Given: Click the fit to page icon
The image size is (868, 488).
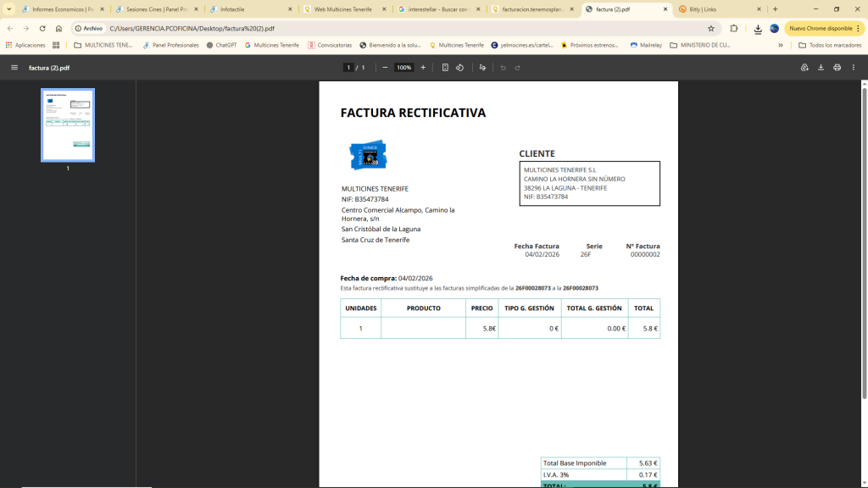Looking at the screenshot, I should point(445,67).
